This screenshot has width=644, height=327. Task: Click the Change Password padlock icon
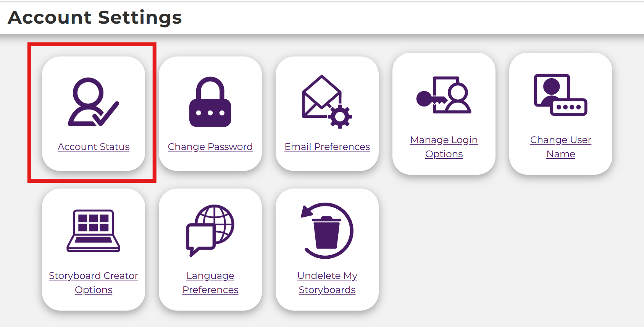pos(210,102)
